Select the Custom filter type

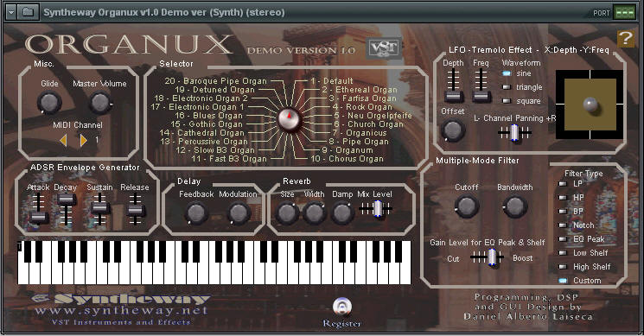tap(563, 281)
